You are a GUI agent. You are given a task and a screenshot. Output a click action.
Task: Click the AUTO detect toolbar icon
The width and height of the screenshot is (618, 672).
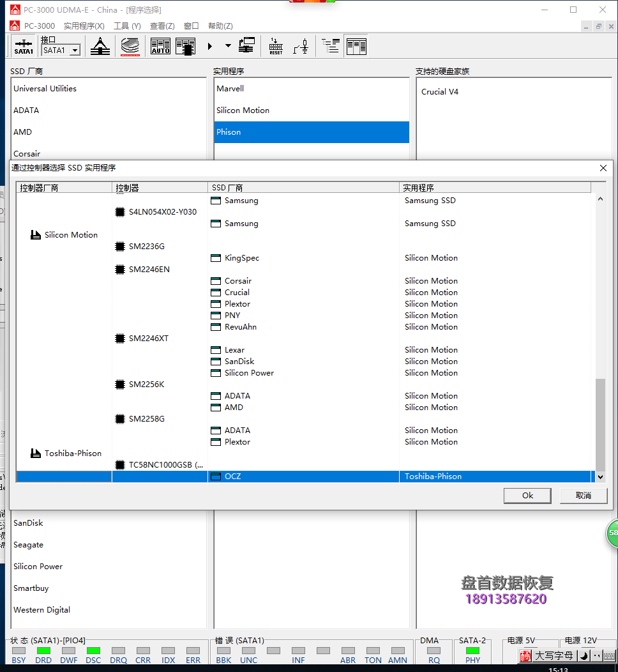[161, 46]
